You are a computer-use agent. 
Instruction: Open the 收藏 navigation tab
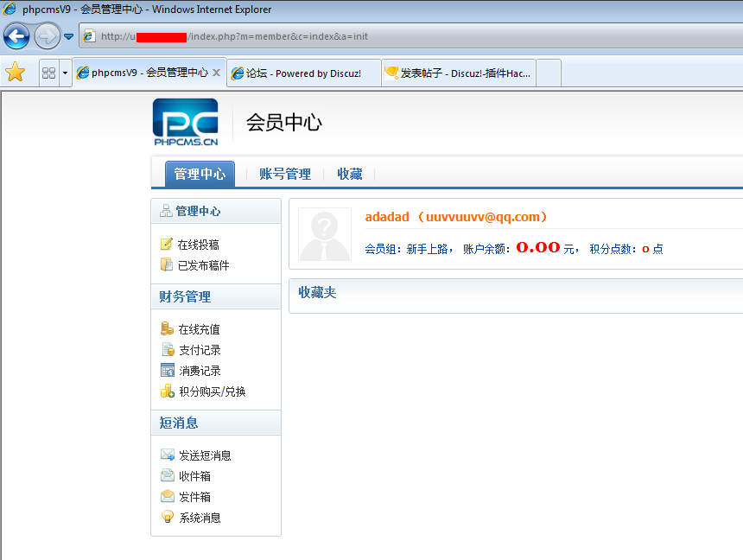pyautogui.click(x=350, y=174)
